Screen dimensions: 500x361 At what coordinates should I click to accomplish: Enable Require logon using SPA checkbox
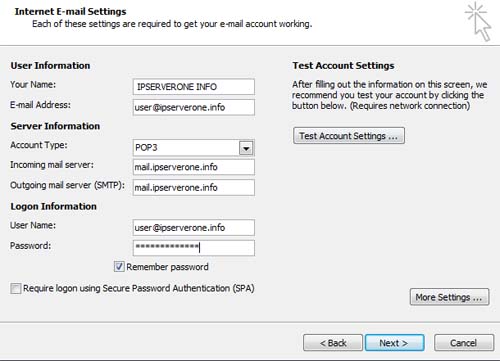coord(15,288)
